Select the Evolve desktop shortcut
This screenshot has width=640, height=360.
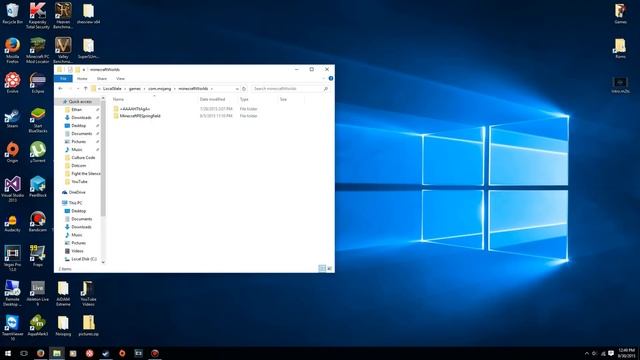tap(12, 82)
